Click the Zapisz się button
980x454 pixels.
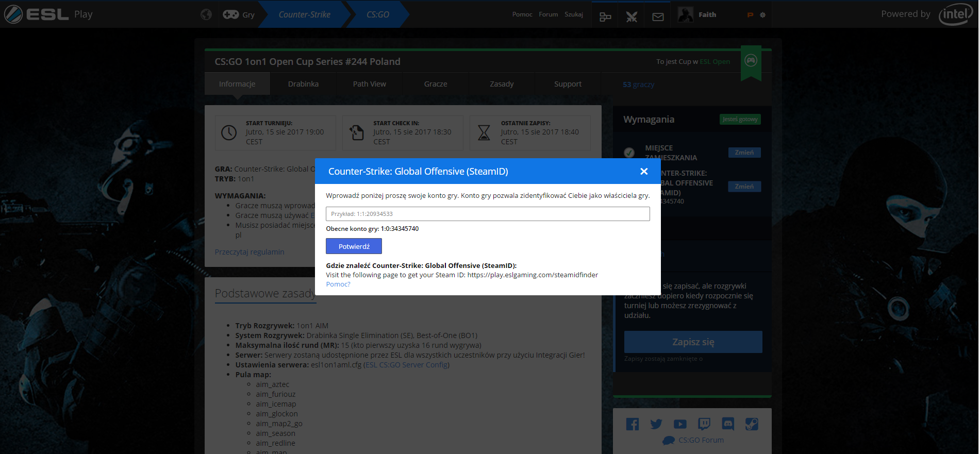(693, 342)
